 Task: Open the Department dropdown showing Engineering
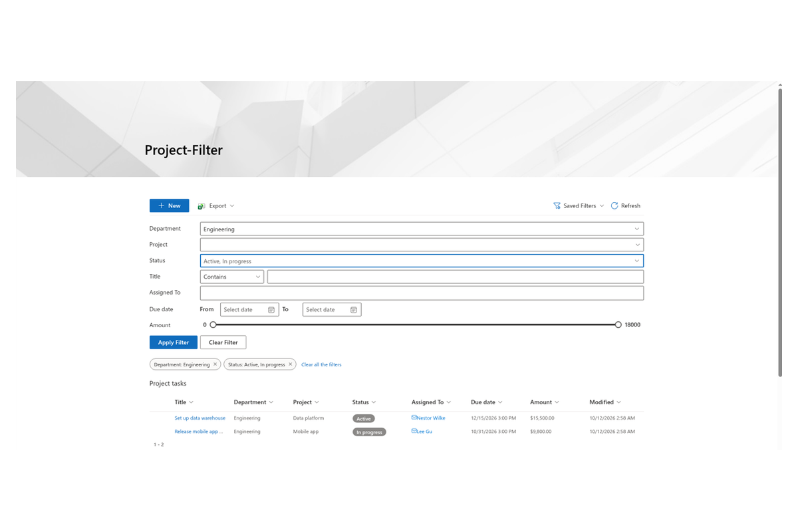coord(422,229)
